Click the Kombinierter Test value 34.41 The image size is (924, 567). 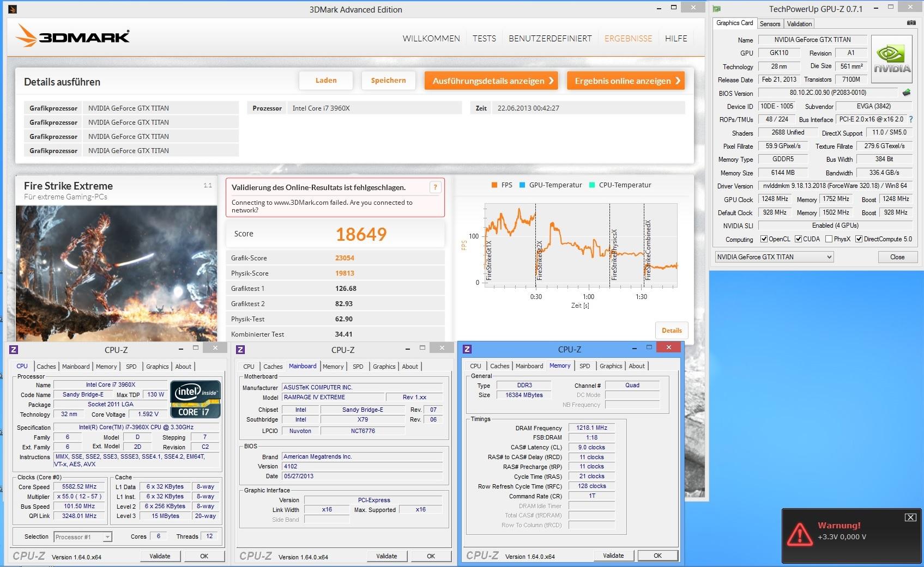pos(343,334)
